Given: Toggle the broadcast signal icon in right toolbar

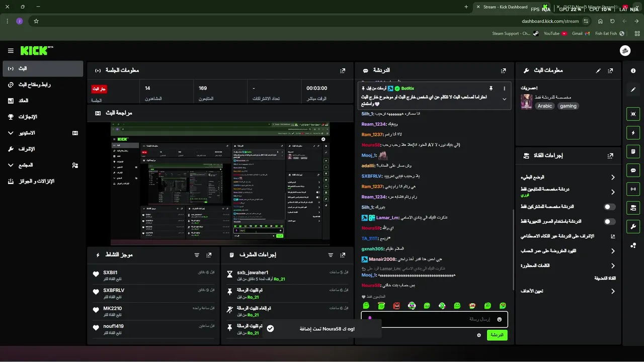Looking at the screenshot, I should 633,189.
